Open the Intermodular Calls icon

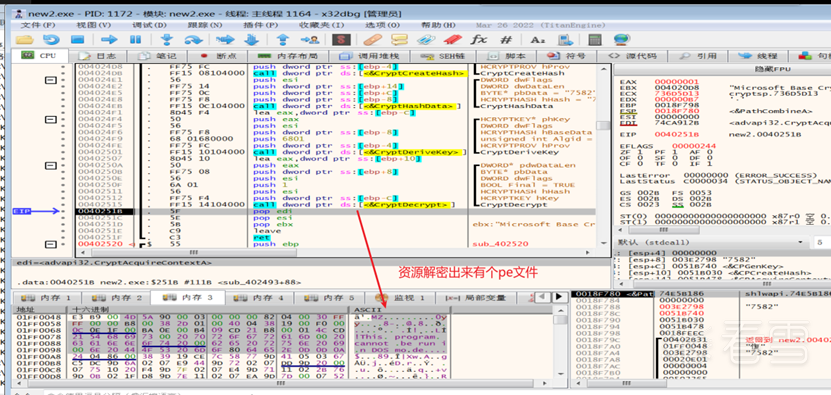566,39
